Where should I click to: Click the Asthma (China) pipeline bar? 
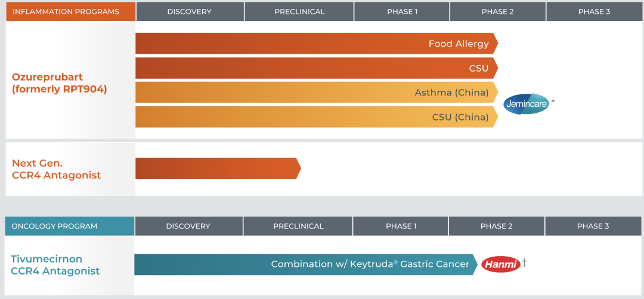316,93
